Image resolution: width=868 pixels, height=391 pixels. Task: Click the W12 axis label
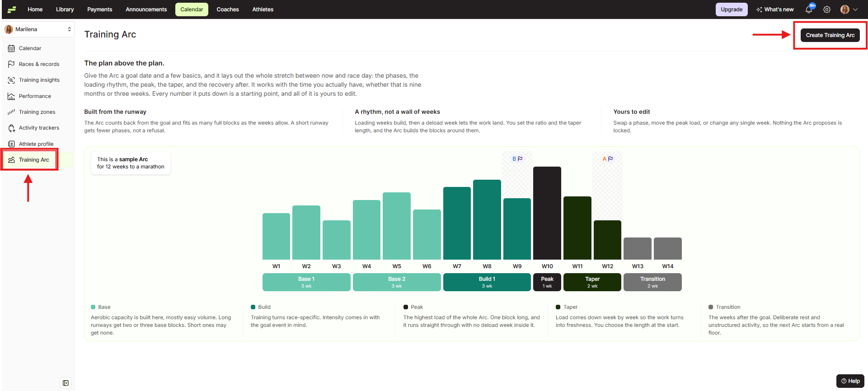608,266
